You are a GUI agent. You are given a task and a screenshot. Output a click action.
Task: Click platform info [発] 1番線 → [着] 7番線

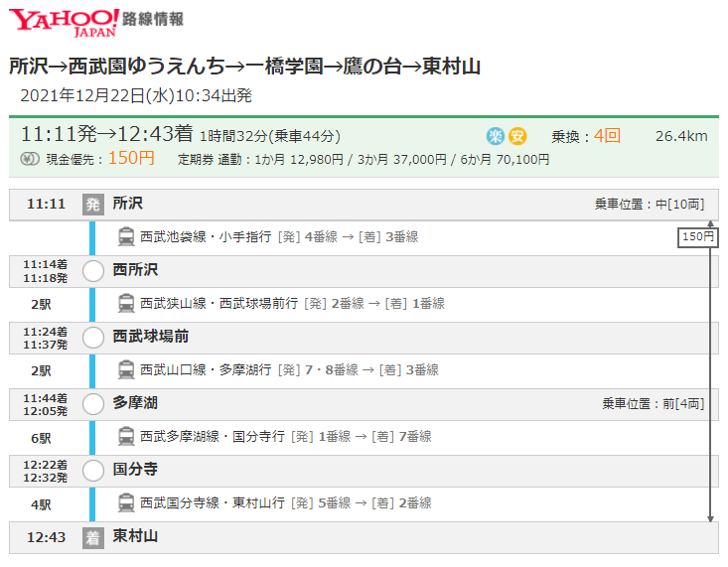(362, 436)
